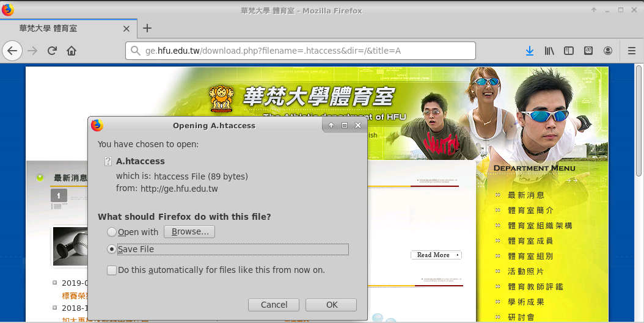Check Do this automatically for files
Screen dimensions: 644x323
[x=111, y=270]
